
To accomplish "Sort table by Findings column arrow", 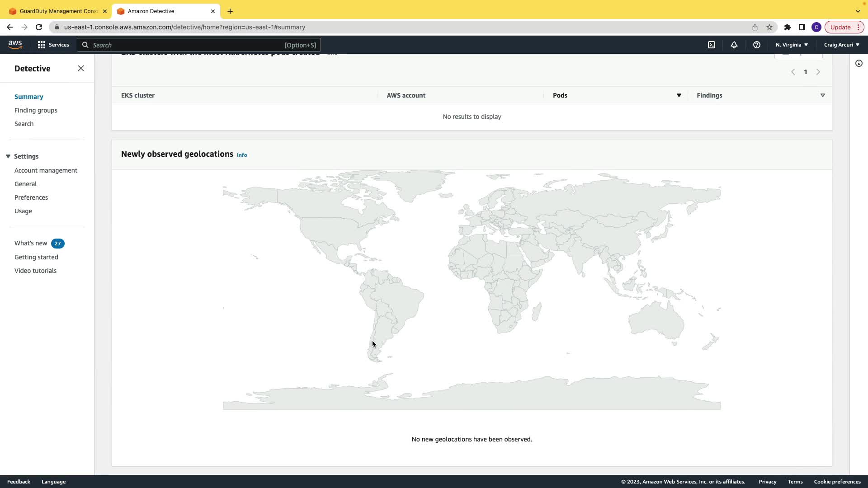I will coord(822,95).
